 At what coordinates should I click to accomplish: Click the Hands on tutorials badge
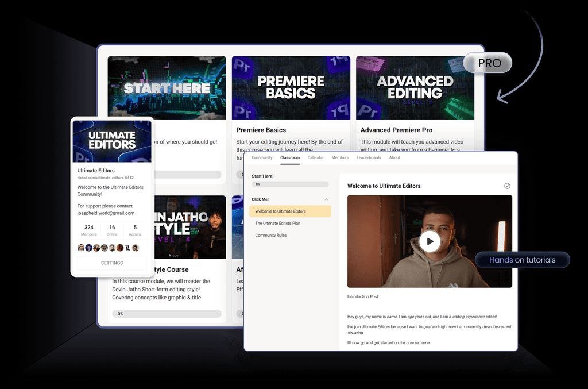point(522,260)
